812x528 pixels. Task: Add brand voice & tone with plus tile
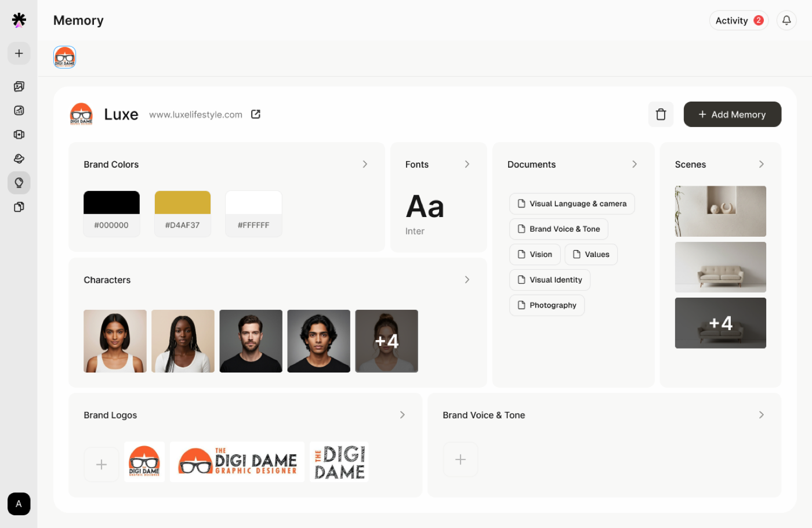point(461,460)
